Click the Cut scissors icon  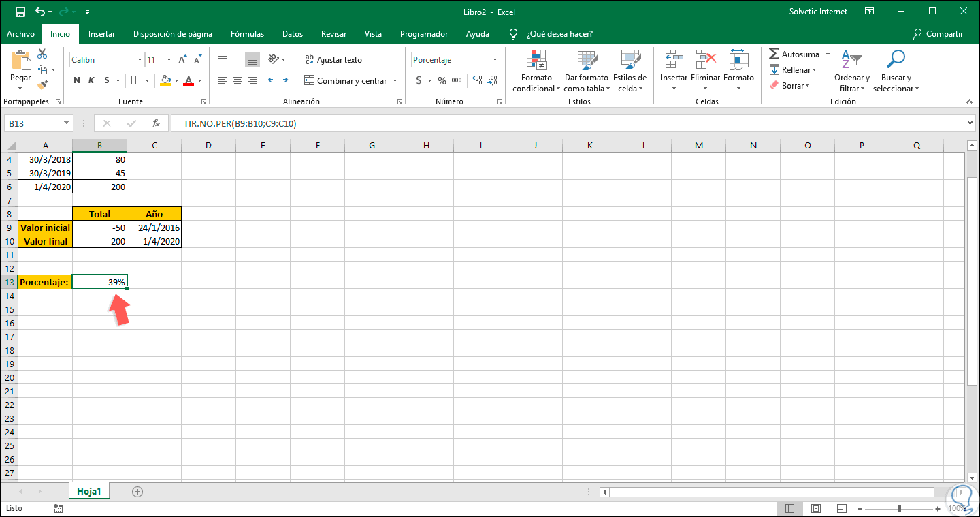coord(42,54)
